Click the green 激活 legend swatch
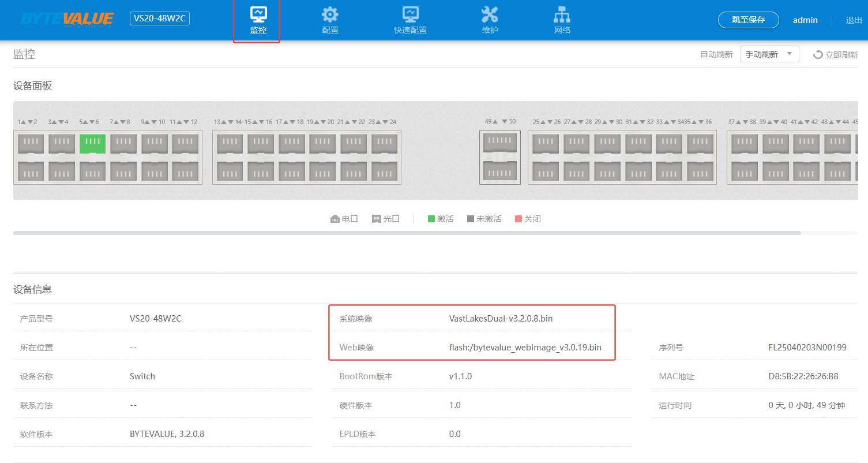Image resolution: width=868 pixels, height=463 pixels. click(431, 219)
